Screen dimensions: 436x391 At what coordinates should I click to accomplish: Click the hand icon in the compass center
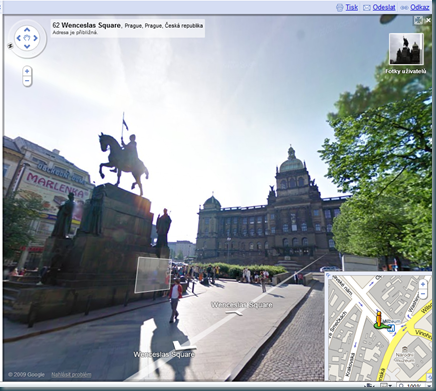[x=27, y=38]
